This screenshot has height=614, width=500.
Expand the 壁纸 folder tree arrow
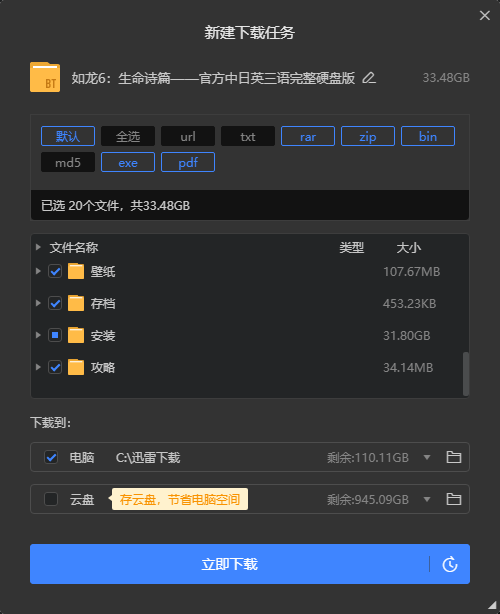(38, 271)
